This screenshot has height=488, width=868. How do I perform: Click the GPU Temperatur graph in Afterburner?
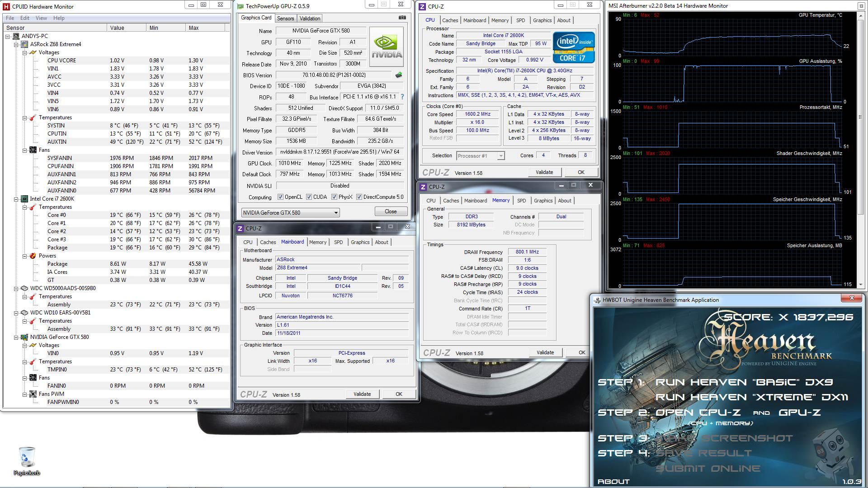(732, 38)
